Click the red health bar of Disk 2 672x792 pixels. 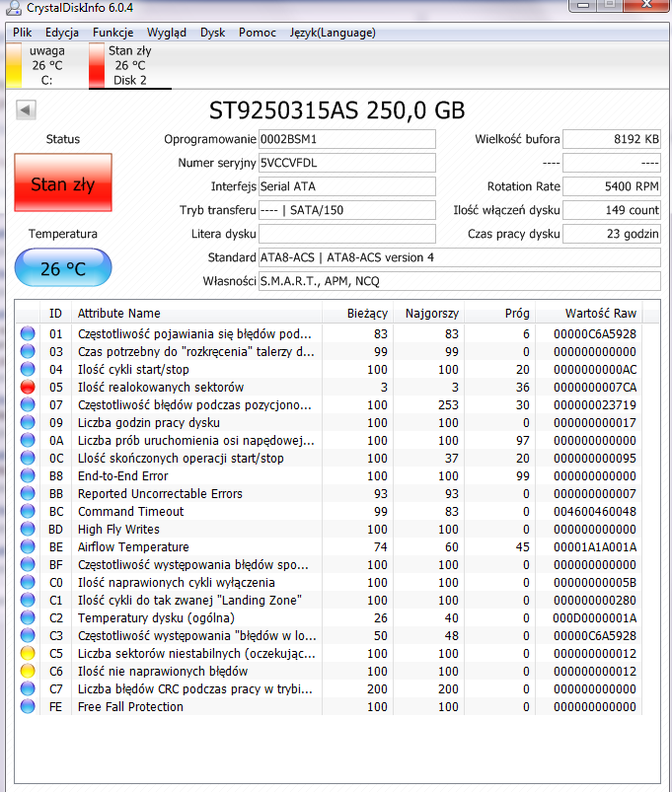[97, 65]
